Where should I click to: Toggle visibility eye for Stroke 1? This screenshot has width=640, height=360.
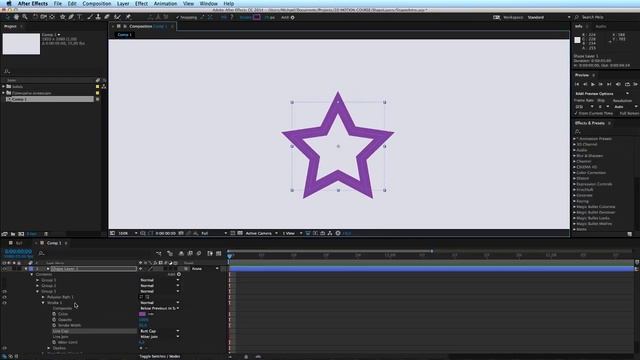click(x=4, y=303)
